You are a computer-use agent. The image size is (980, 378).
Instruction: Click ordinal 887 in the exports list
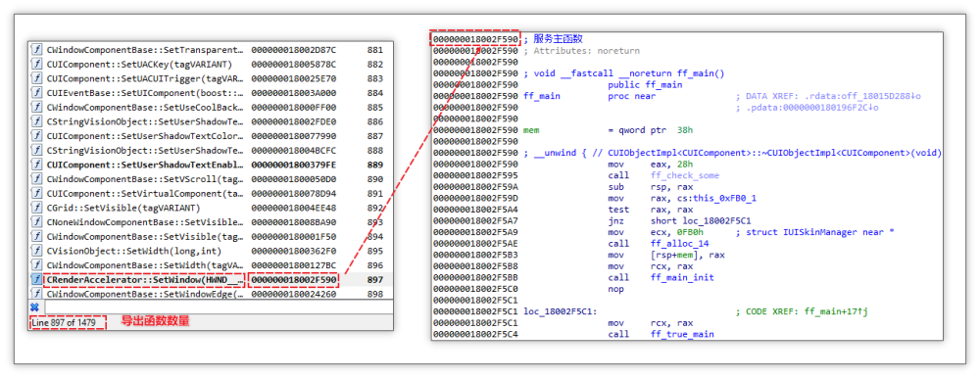pyautogui.click(x=375, y=136)
